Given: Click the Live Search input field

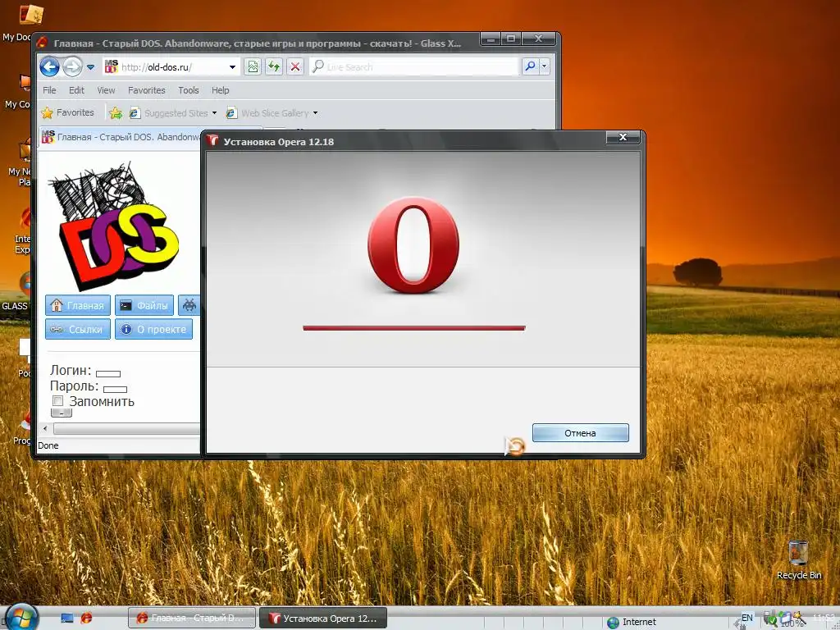Looking at the screenshot, I should (413, 67).
